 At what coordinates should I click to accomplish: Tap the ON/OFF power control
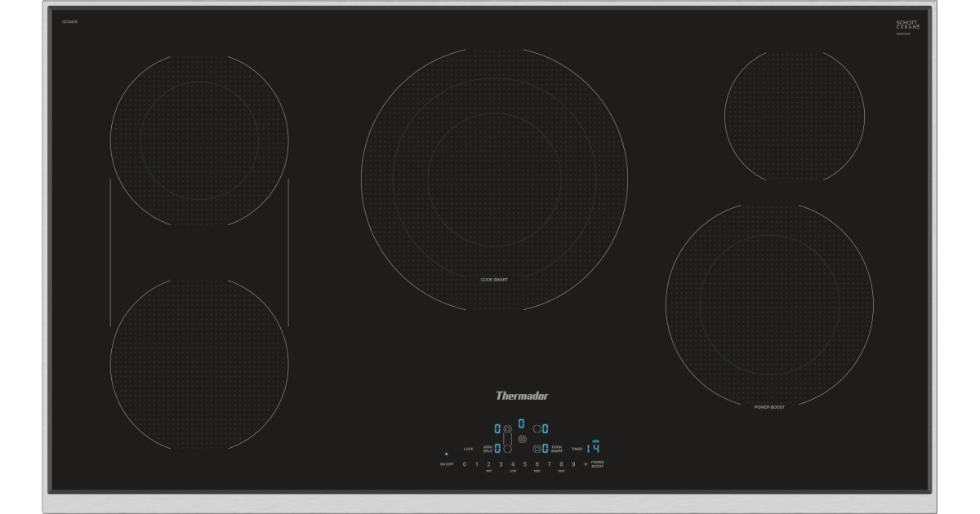(446, 463)
